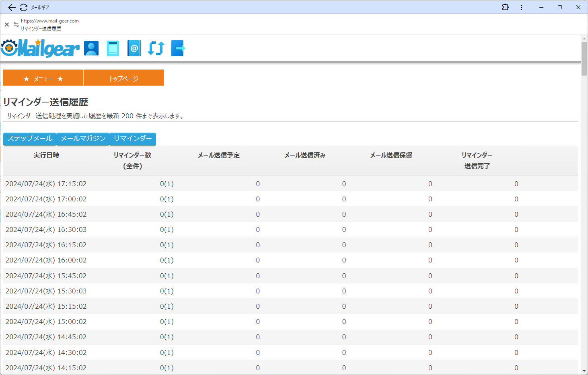Select row 2024/07/24(水) 17:15:02
The image size is (588, 375).
tap(290, 184)
